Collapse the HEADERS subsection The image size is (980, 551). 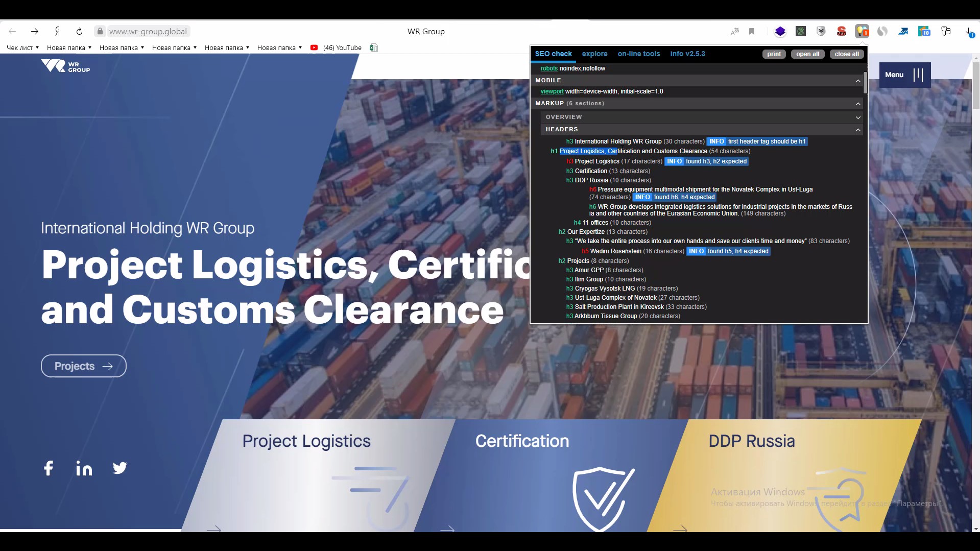point(858,130)
